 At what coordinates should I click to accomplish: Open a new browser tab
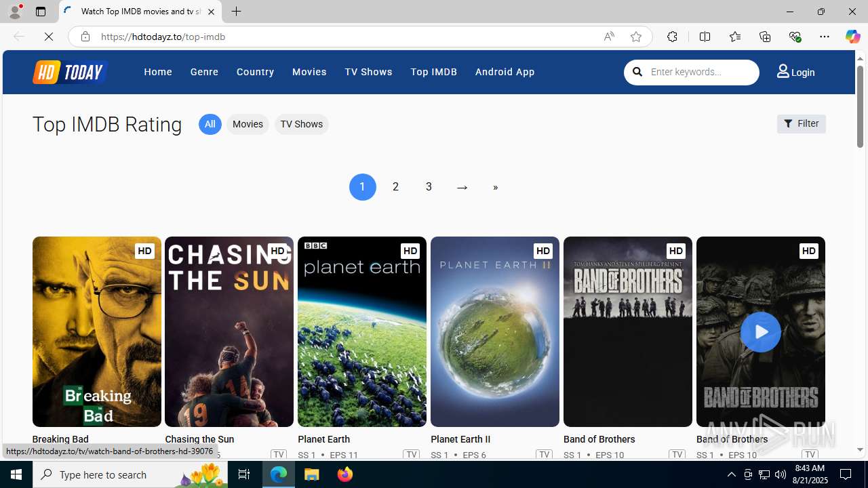[236, 12]
